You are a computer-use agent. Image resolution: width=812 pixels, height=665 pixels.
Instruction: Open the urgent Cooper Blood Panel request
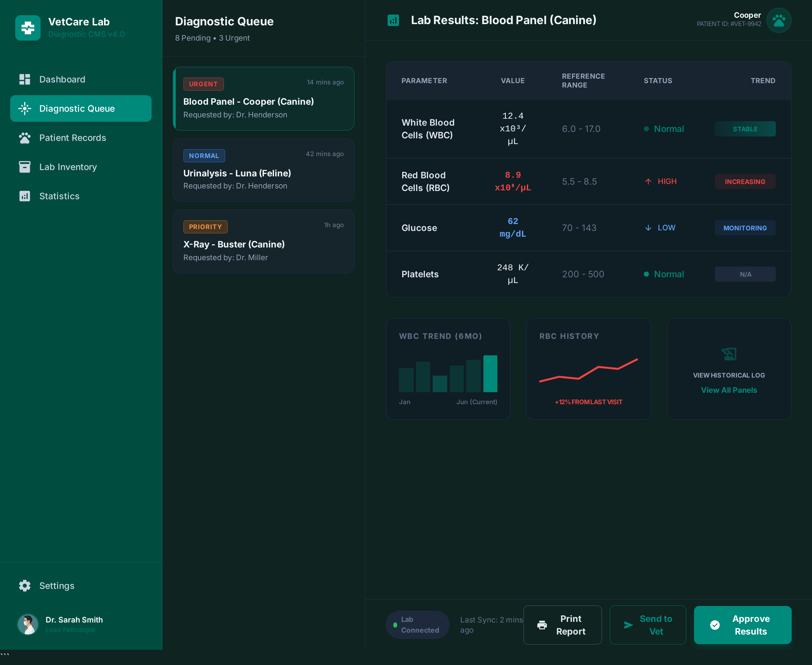[264, 99]
